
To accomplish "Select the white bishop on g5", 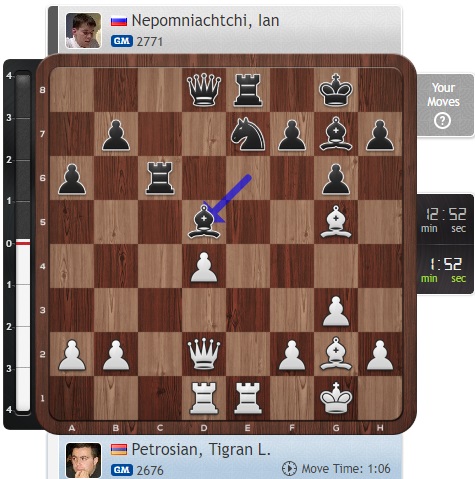I will tap(336, 222).
